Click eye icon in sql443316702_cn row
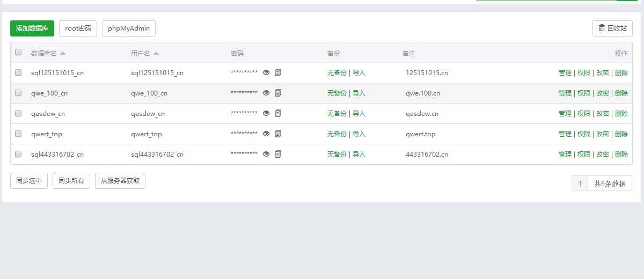 coord(266,154)
